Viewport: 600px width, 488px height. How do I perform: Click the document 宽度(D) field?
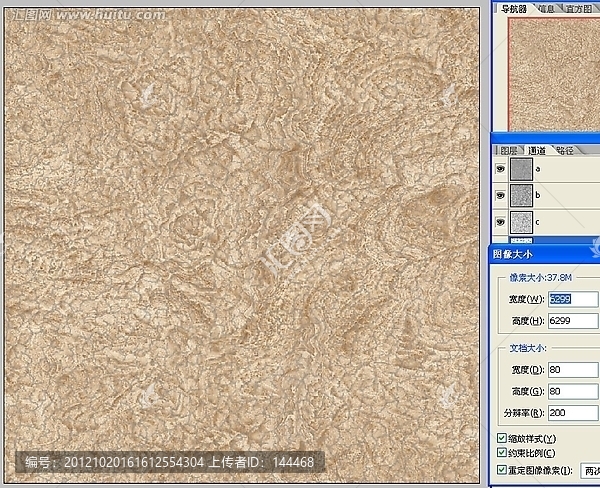click(573, 370)
